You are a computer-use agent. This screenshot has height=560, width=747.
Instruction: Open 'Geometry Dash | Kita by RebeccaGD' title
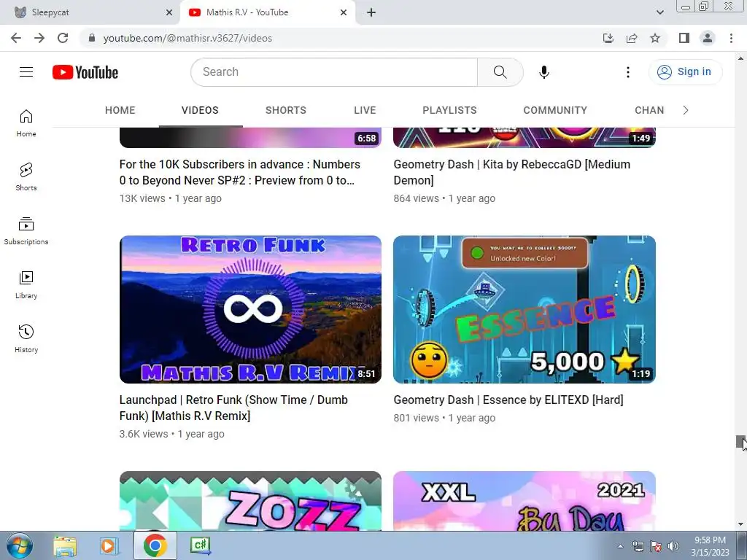click(x=511, y=172)
